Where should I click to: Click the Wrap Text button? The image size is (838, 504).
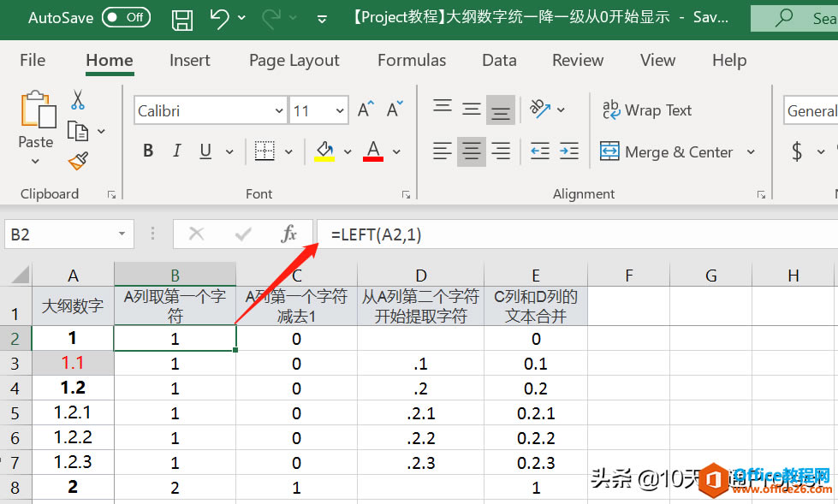pos(647,110)
